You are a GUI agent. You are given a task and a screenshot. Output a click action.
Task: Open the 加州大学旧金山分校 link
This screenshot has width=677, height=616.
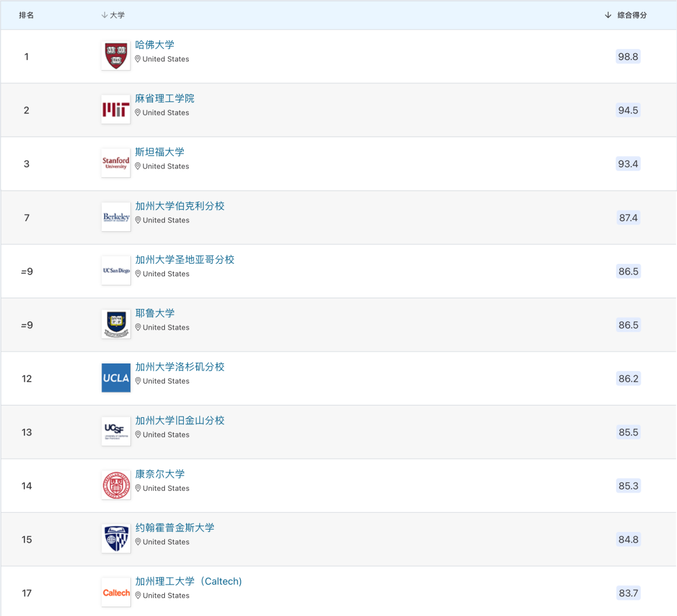tap(180, 420)
